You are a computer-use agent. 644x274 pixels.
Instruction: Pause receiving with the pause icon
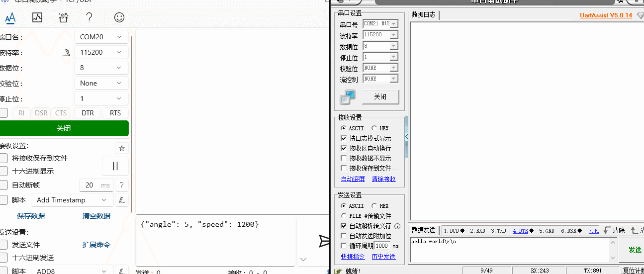115,167
